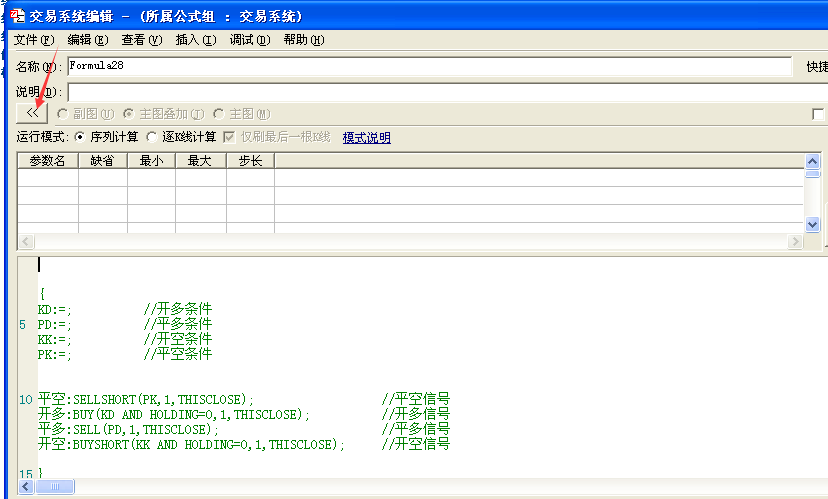
Task: Click the parameter table scroll up arrow
Action: (x=813, y=161)
